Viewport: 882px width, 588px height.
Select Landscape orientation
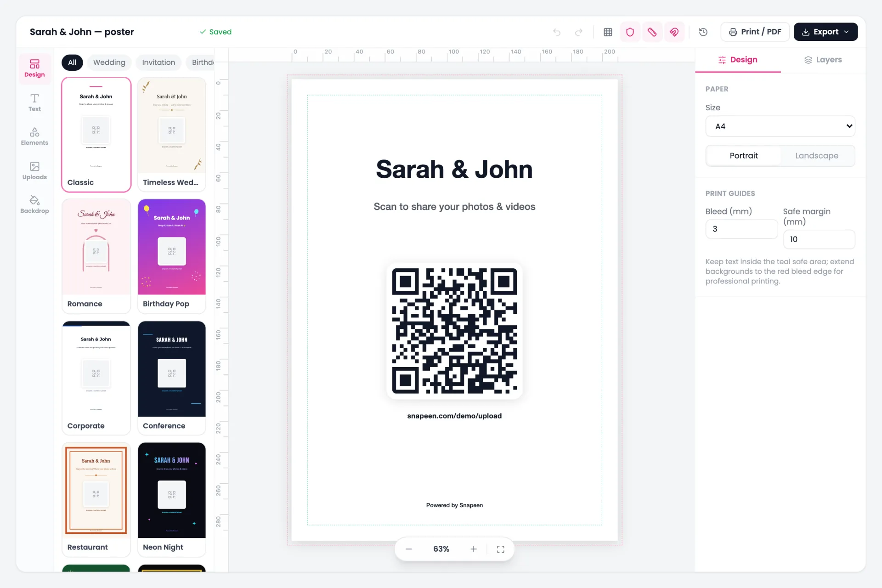point(817,156)
